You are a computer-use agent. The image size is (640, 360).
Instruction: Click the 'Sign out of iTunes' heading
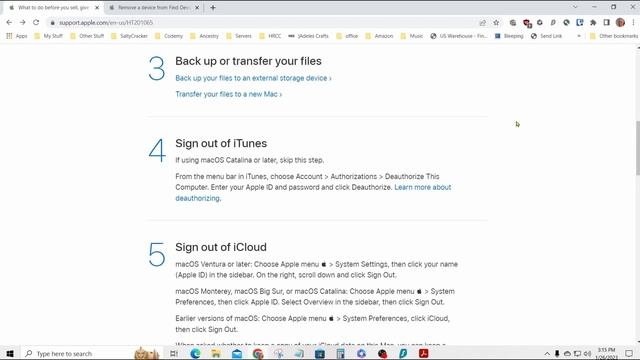221,143
